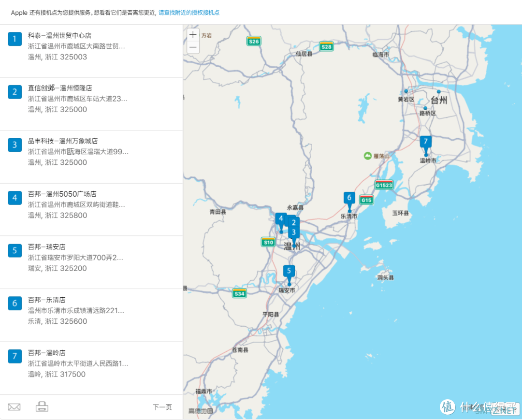
Task: Click postal line 温岭, 浙江 317500
Action: point(57,375)
